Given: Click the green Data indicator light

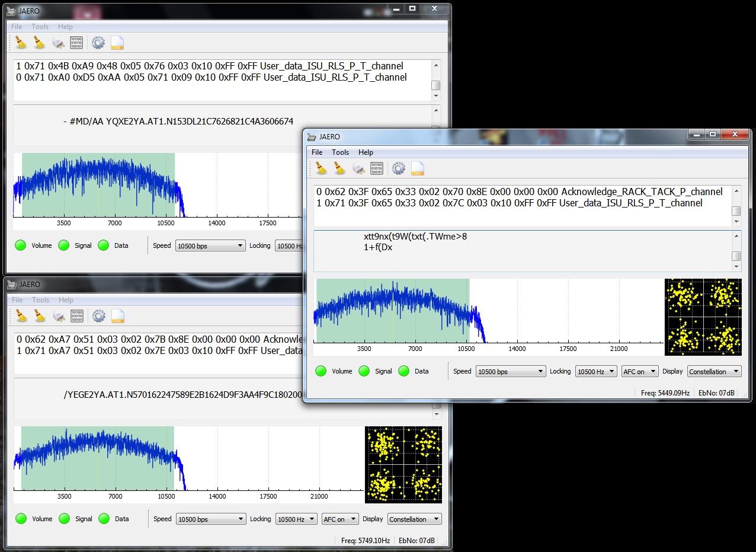Looking at the screenshot, I should (403, 371).
